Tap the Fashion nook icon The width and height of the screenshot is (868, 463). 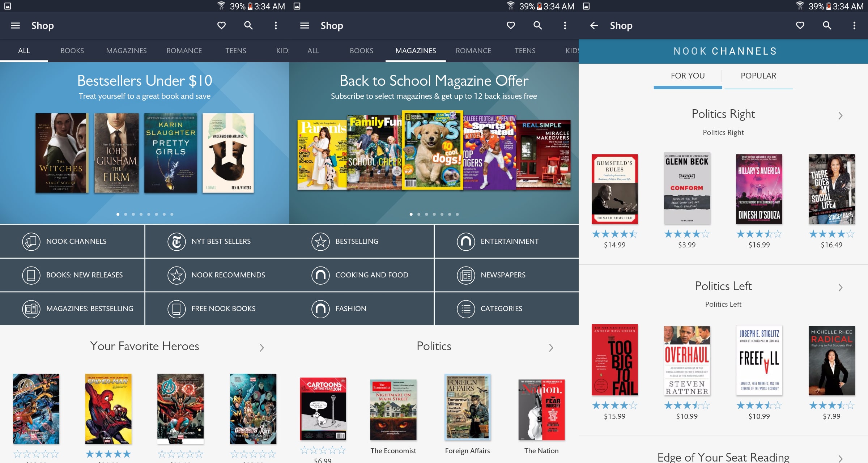[320, 309]
